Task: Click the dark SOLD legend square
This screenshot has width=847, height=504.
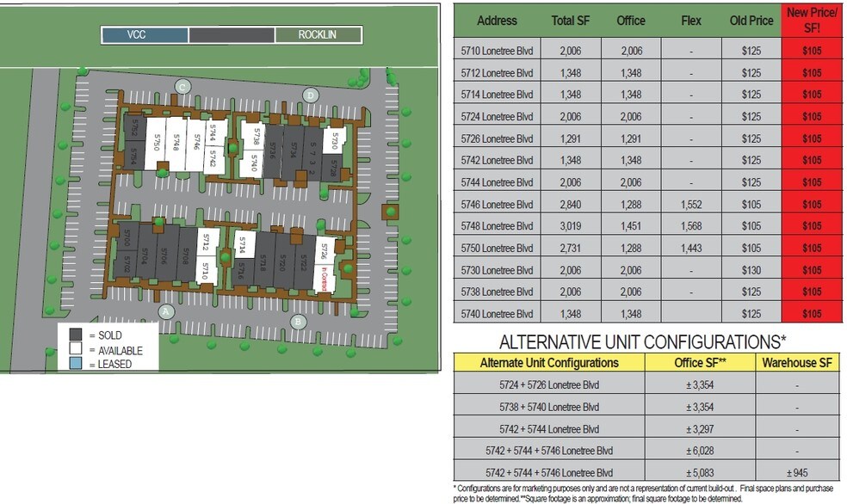Action: point(76,335)
